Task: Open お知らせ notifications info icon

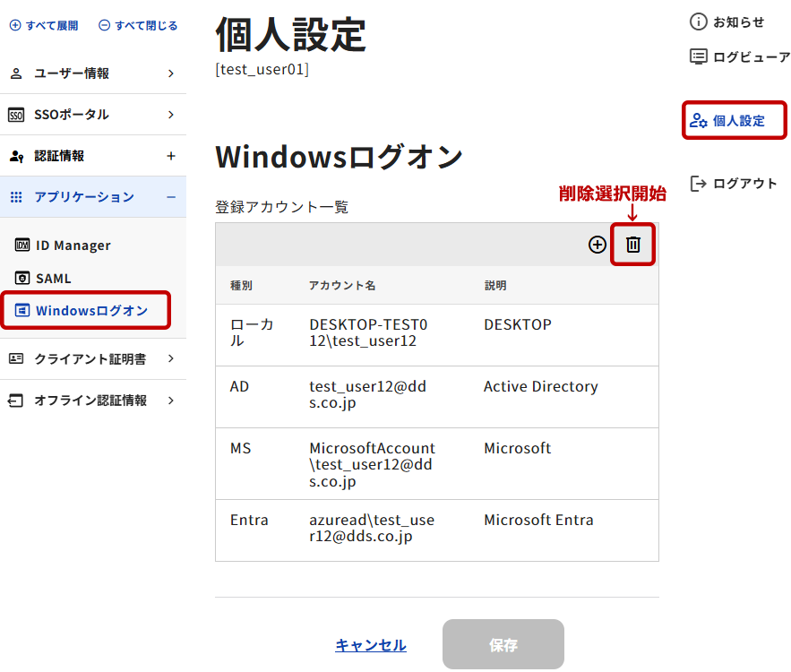Action: 699,22
